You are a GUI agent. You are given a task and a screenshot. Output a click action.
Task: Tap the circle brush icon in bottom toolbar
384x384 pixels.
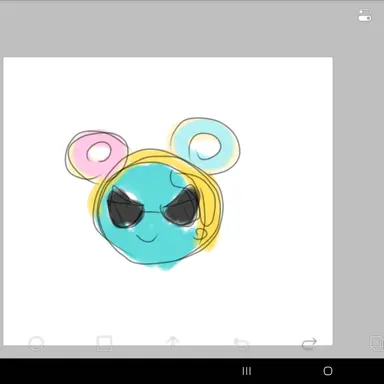point(36,343)
